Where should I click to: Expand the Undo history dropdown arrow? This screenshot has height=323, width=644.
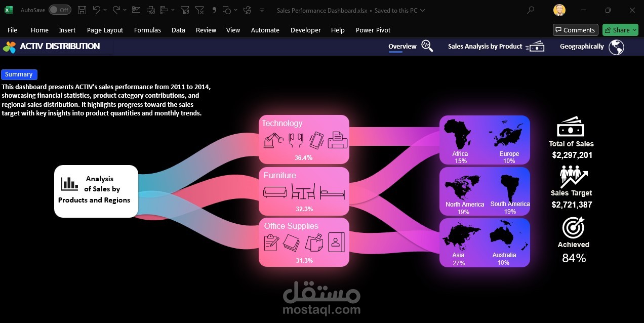(x=105, y=10)
